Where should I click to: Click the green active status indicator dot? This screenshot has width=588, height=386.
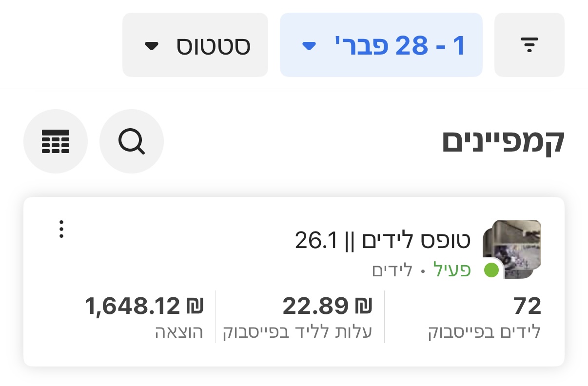[x=492, y=270]
